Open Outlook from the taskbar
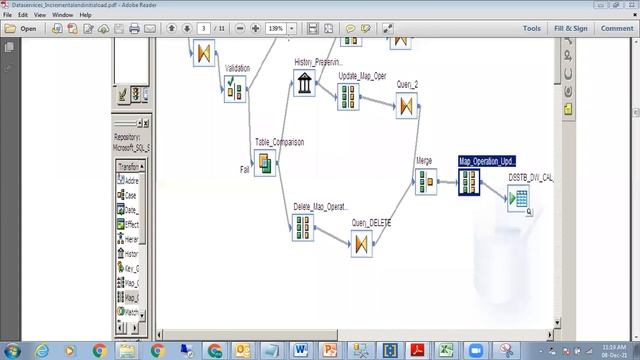The height and width of the screenshot is (360, 640). [243, 351]
